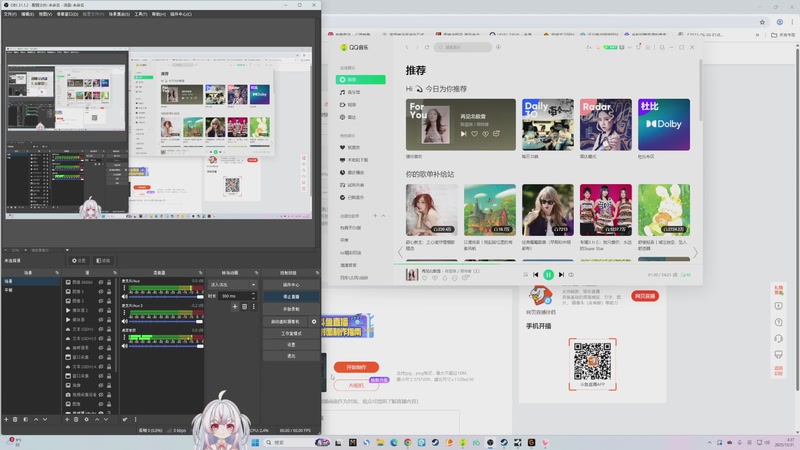Open OBS 场景集合 menu
800x450 pixels.
pyautogui.click(x=119, y=14)
